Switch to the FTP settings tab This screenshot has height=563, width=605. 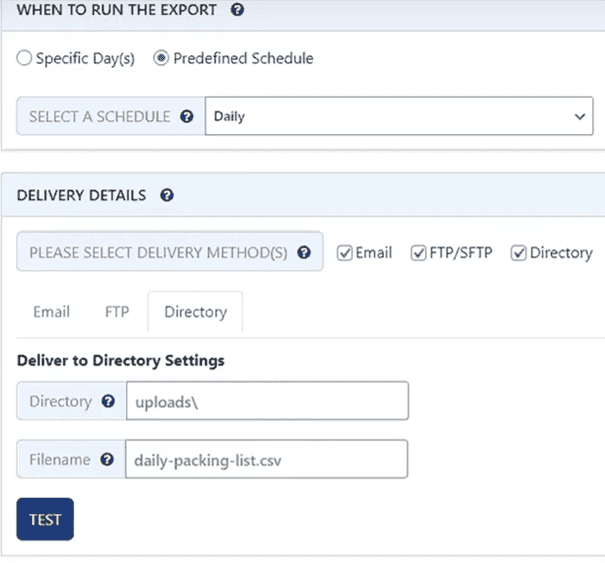117,312
